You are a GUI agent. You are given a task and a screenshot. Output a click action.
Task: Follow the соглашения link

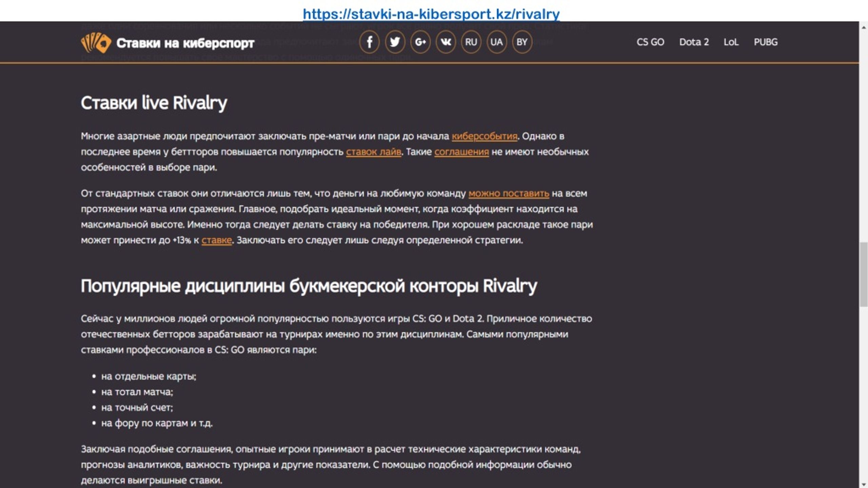(461, 152)
